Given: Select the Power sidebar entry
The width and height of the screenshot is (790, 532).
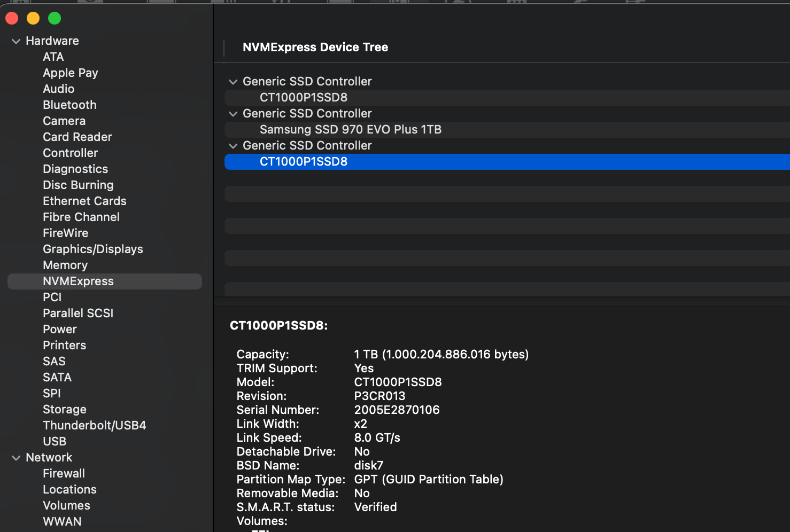Looking at the screenshot, I should pyautogui.click(x=59, y=330).
